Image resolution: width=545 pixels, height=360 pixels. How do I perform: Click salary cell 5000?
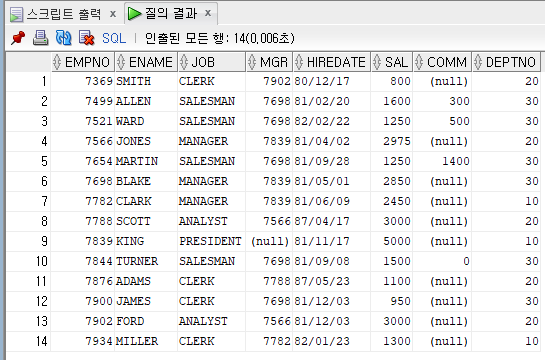point(392,241)
